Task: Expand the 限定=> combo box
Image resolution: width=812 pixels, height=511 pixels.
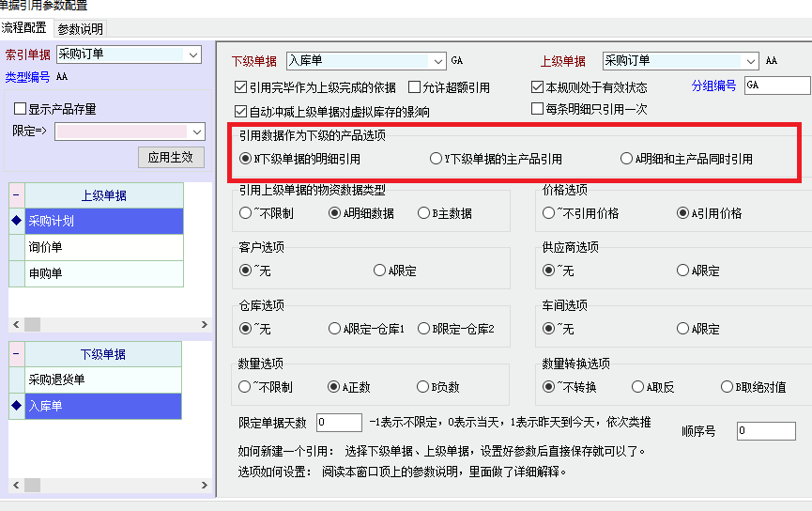Action: [x=195, y=132]
